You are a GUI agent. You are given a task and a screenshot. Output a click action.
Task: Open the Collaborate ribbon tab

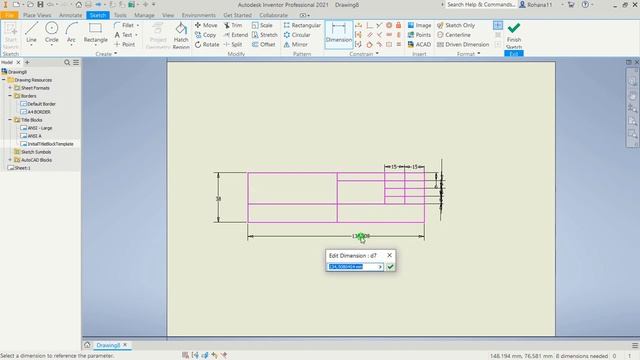[x=273, y=15]
